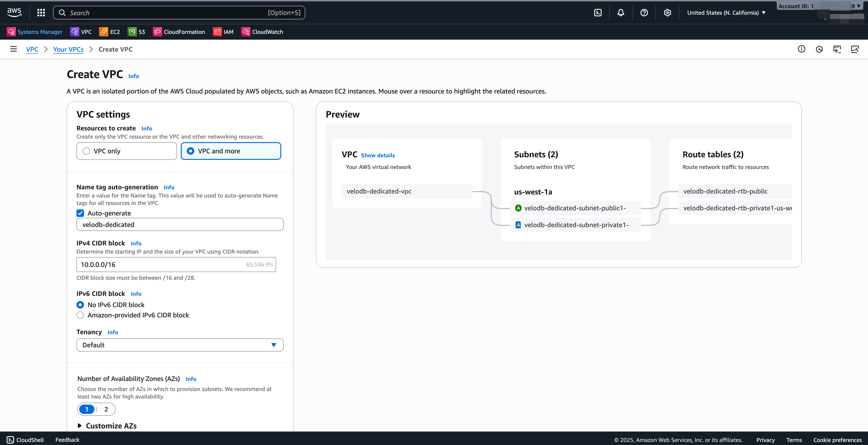The image size is (868, 445).
Task: Open the navigation hamburger menu
Action: point(14,49)
